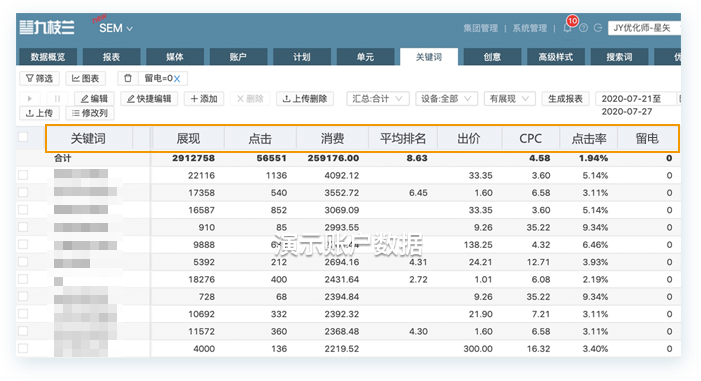Click the 修改列 button
This screenshot has width=701, height=381.
click(x=90, y=113)
